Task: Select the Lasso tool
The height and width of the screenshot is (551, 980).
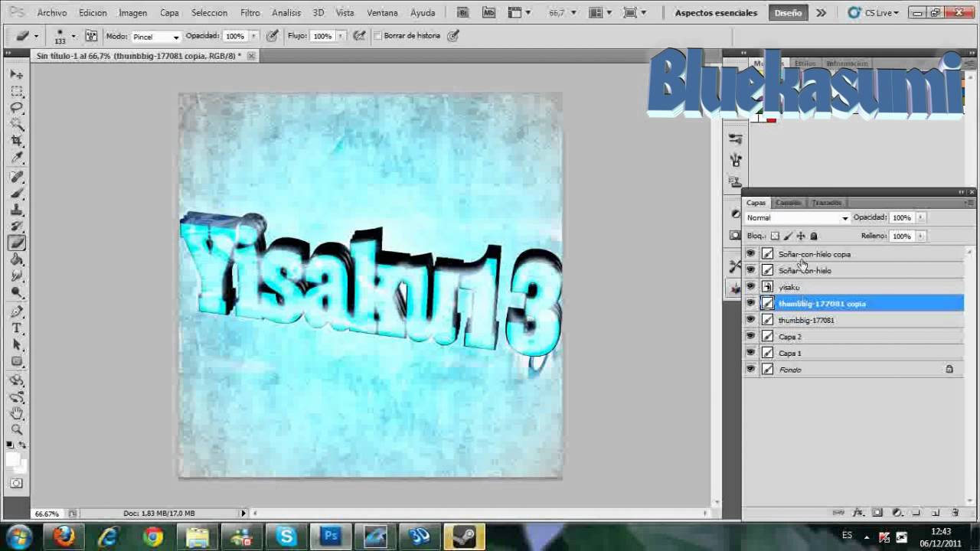Action: click(17, 108)
